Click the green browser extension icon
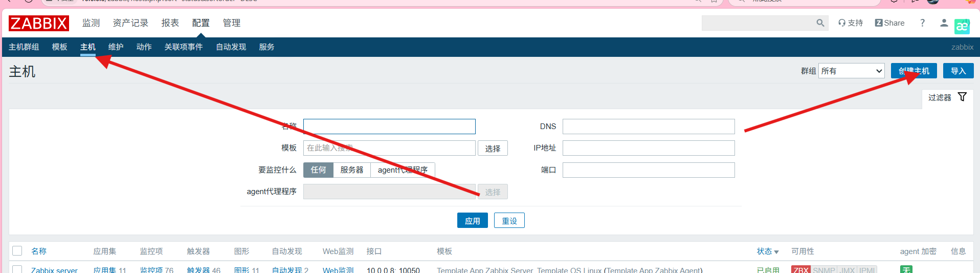Image resolution: width=980 pixels, height=273 pixels. (x=962, y=26)
